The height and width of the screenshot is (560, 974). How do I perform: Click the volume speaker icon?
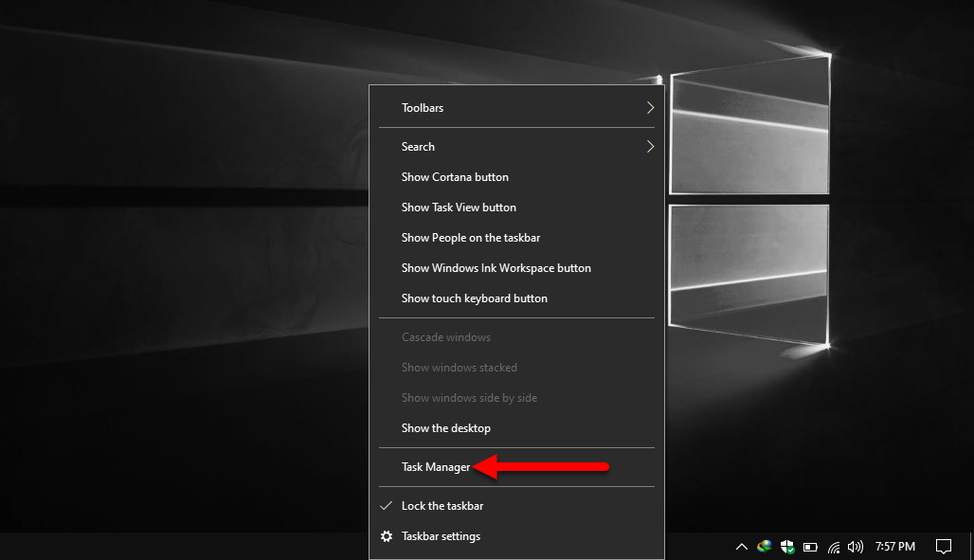tap(856, 547)
